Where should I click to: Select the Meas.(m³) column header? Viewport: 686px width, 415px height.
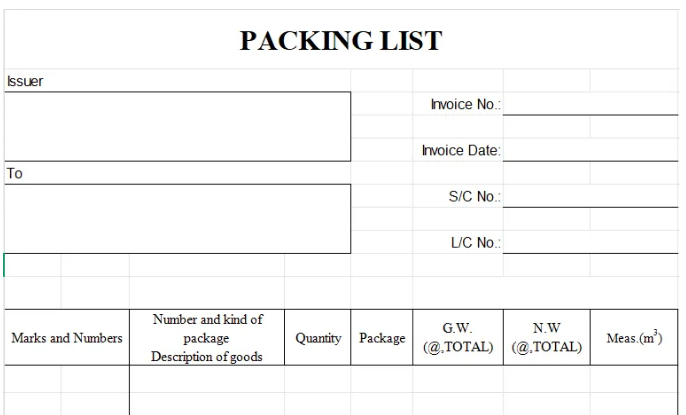[x=634, y=338]
